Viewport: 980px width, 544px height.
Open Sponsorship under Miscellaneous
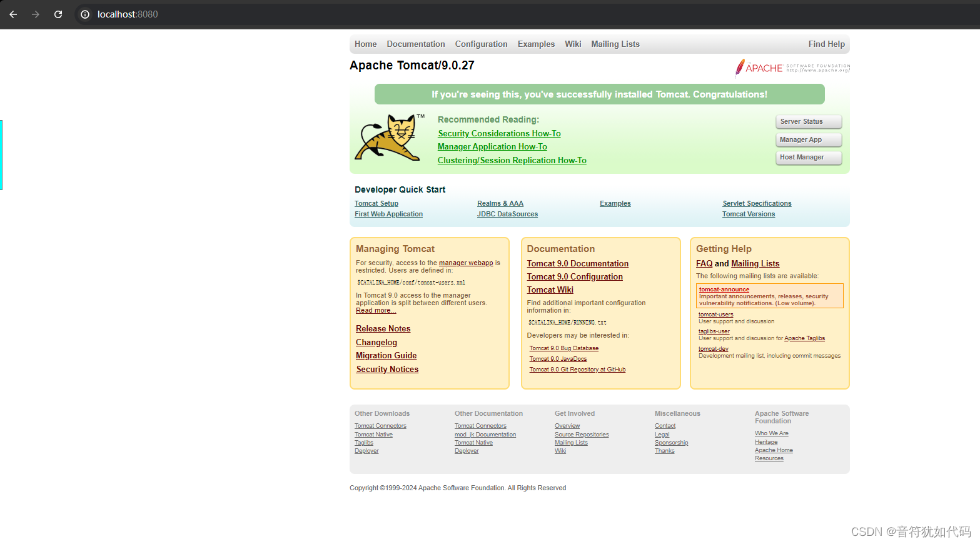(x=671, y=443)
